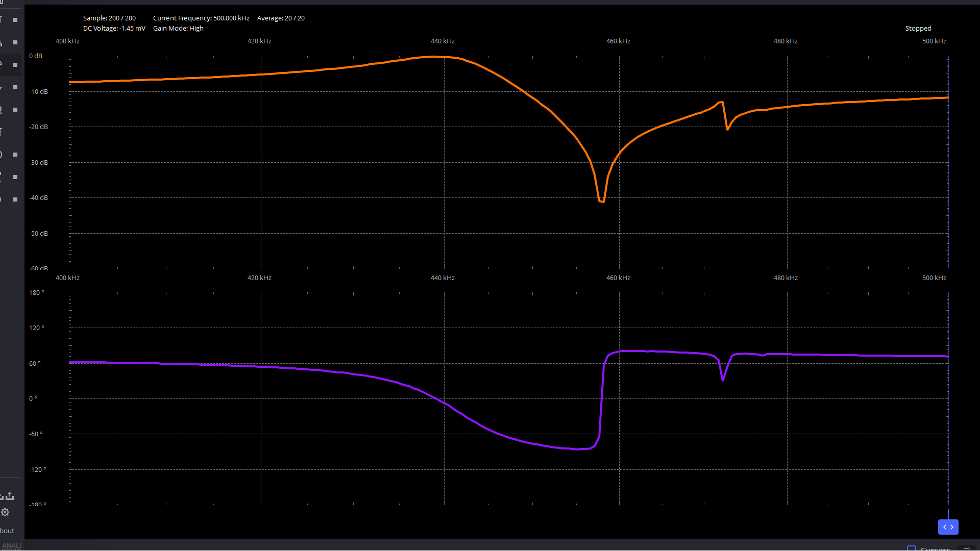The width and height of the screenshot is (980, 551).
Task: Select the highlighted Network Analyzer sidebar icon
Action: pyautogui.click(x=2, y=65)
